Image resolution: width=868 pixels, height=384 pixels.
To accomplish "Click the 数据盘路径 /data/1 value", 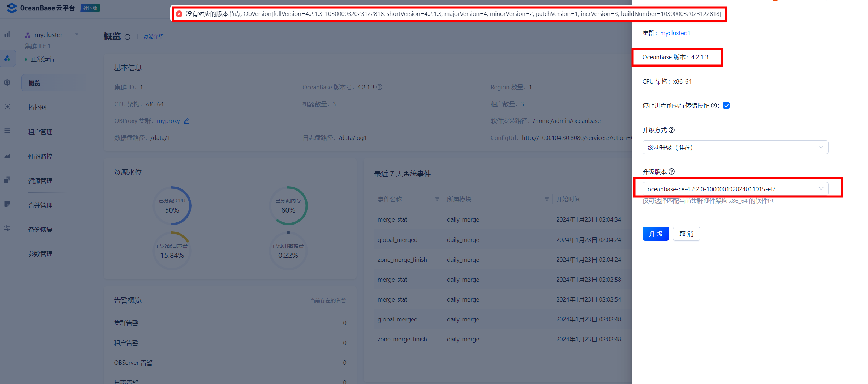I will [x=160, y=138].
